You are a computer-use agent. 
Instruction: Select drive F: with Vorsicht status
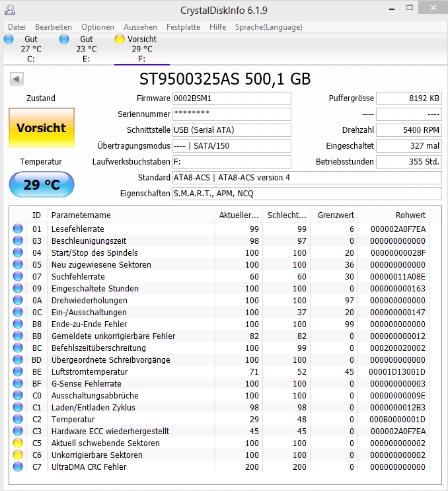[x=142, y=49]
